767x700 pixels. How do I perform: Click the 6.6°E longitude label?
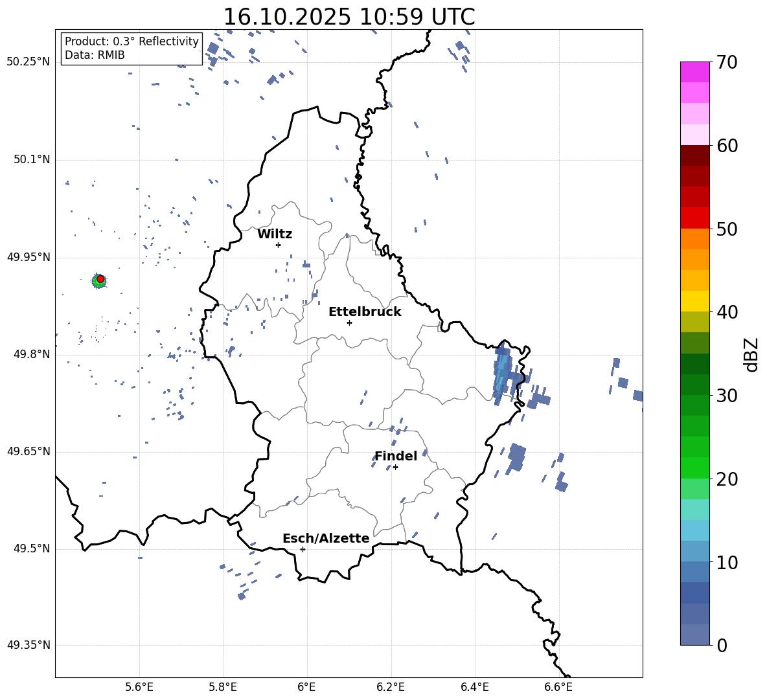pyautogui.click(x=558, y=687)
